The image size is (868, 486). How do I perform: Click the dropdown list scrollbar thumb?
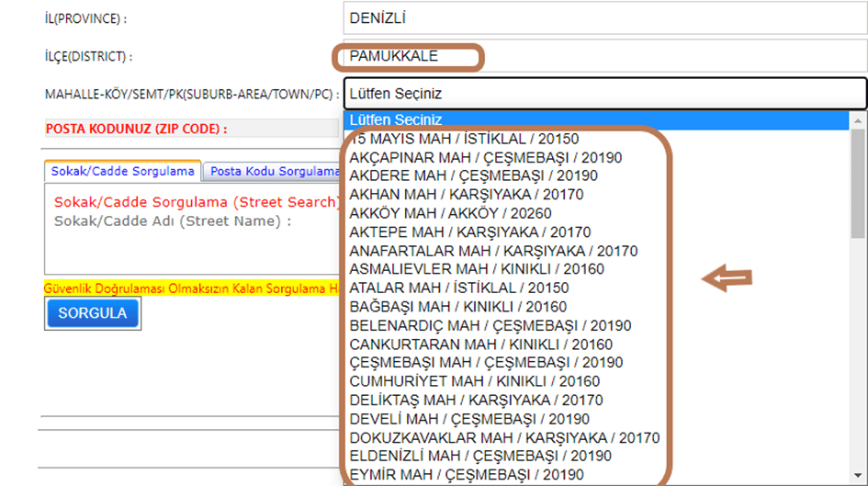coord(859,184)
